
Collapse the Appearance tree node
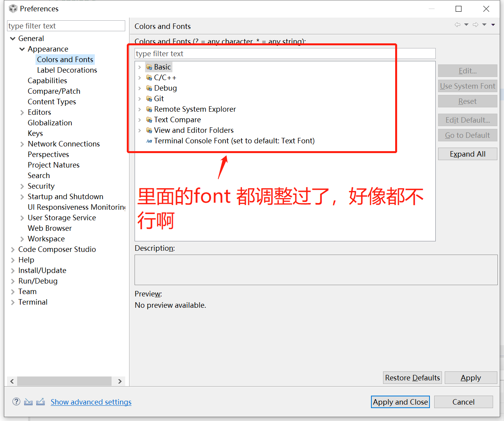[x=22, y=49]
